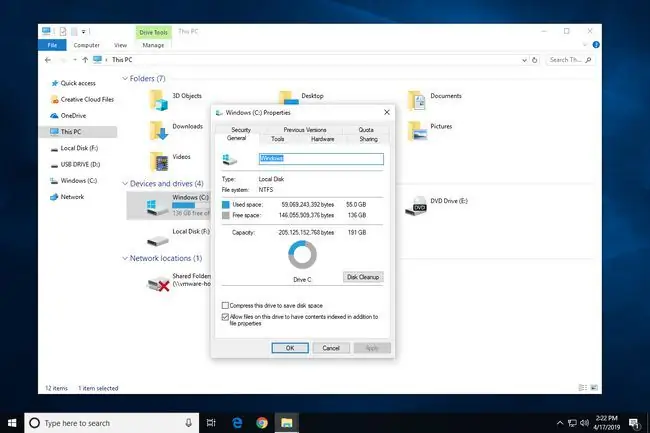Select the Local Disk (F:) drive icon
Screen dimensions: 650x433
[158, 240]
